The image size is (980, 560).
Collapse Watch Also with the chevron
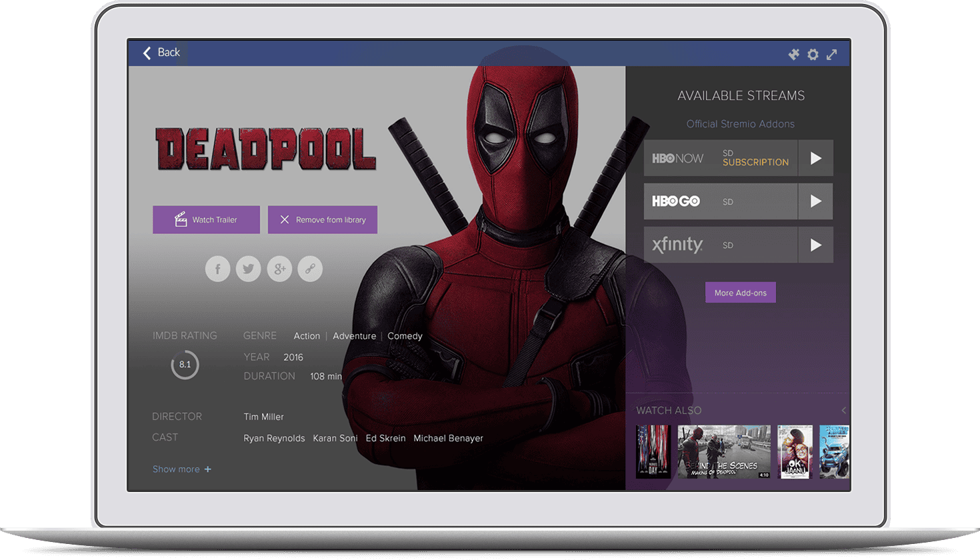(x=843, y=411)
